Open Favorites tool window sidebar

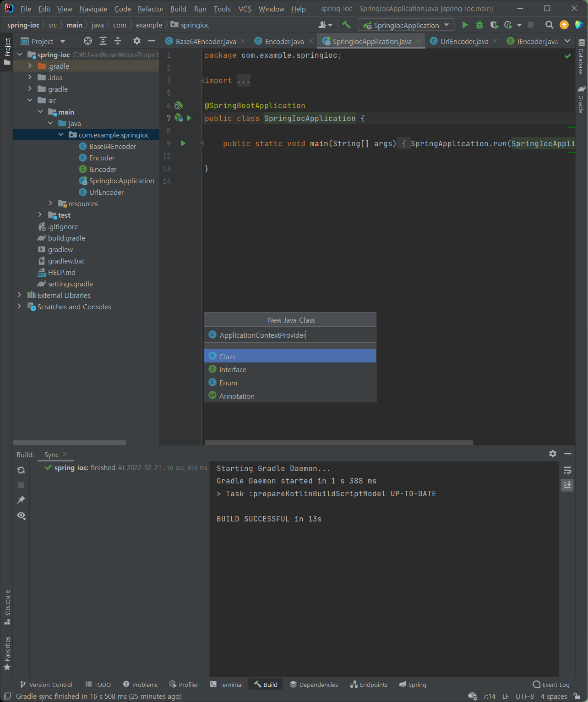(7, 653)
